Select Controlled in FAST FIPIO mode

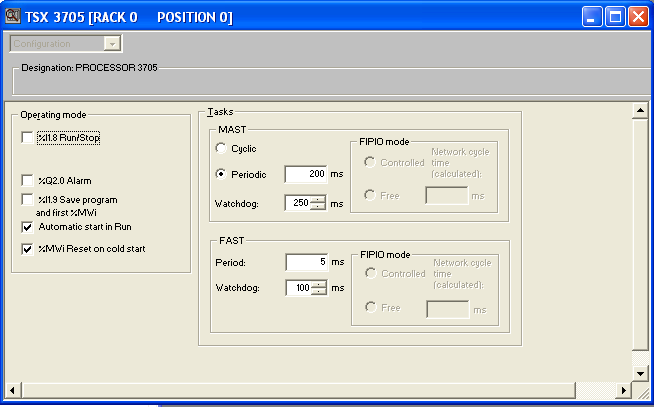point(370,273)
